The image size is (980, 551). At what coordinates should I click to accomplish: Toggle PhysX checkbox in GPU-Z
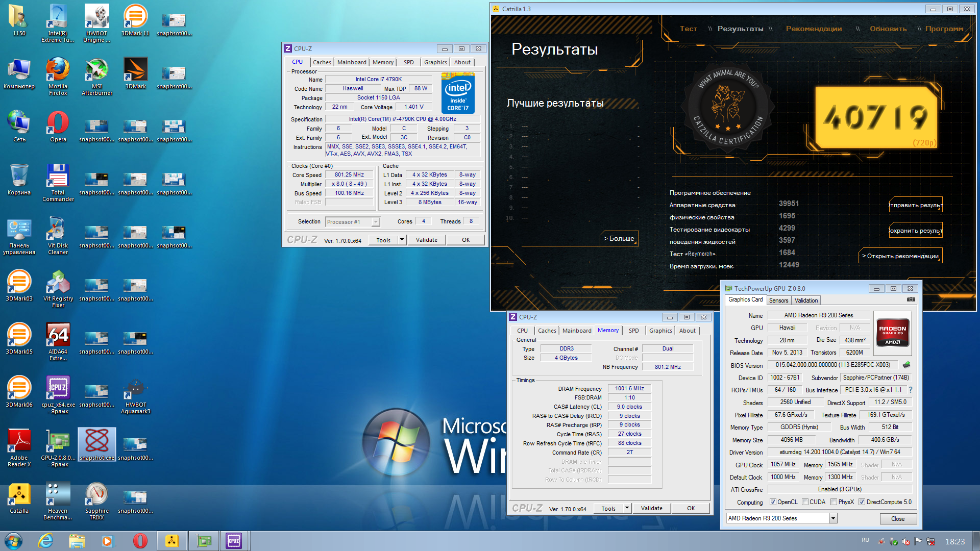tap(834, 502)
